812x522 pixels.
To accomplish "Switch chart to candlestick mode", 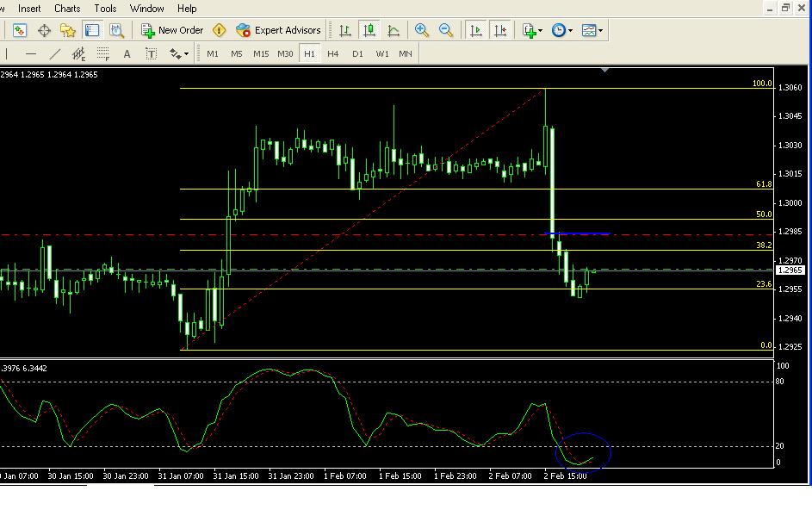I will click(369, 30).
